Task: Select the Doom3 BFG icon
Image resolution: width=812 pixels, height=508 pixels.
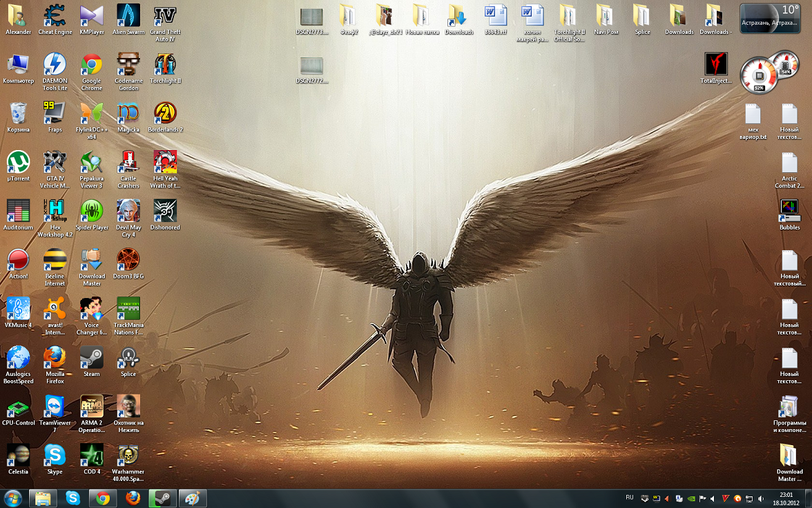Action: pyautogui.click(x=128, y=263)
